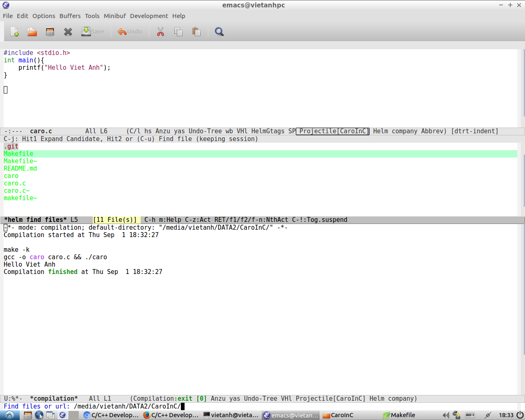Click the volume icon in system tray
Viewport: 525px width, 420px height.
(x=445, y=415)
